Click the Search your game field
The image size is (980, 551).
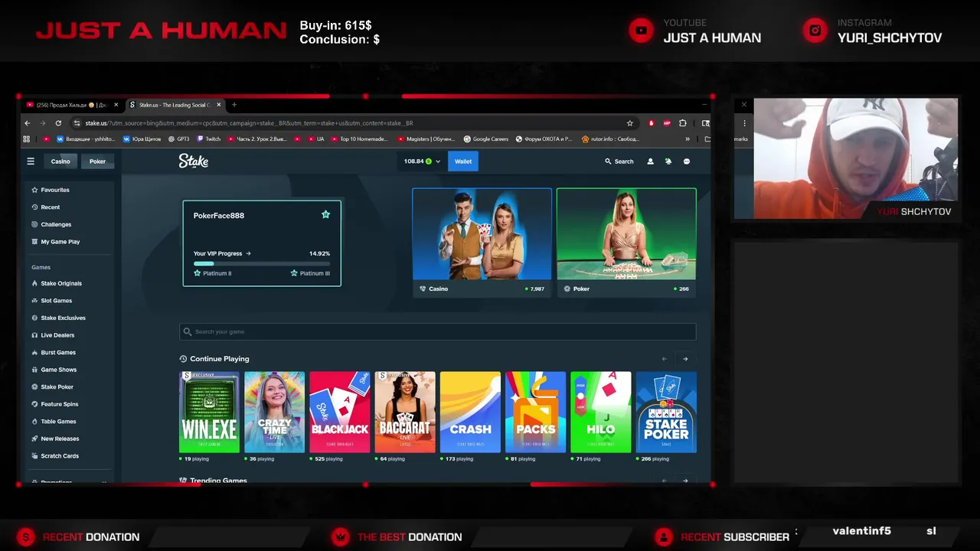tap(437, 331)
